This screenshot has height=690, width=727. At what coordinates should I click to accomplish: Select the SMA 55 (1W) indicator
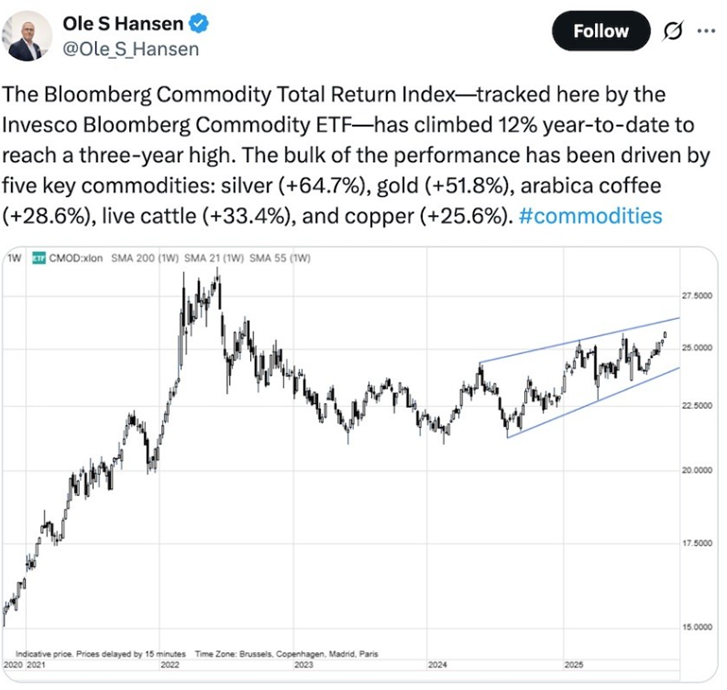[277, 259]
